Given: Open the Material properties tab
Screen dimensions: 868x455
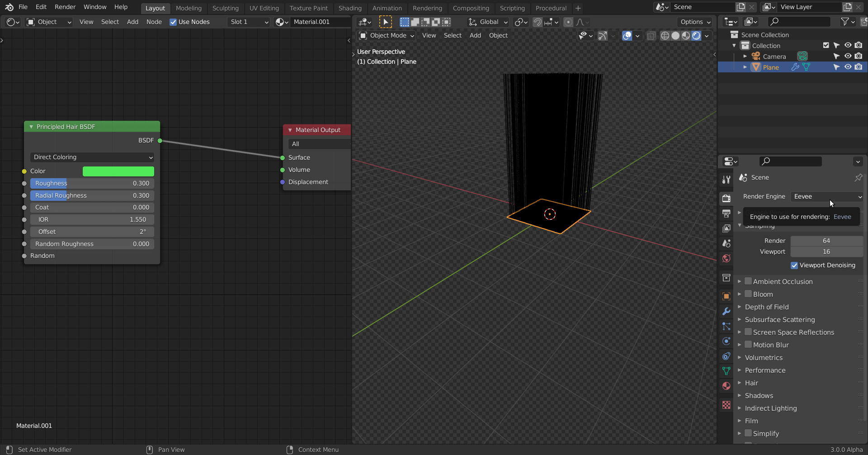Looking at the screenshot, I should click(x=726, y=386).
